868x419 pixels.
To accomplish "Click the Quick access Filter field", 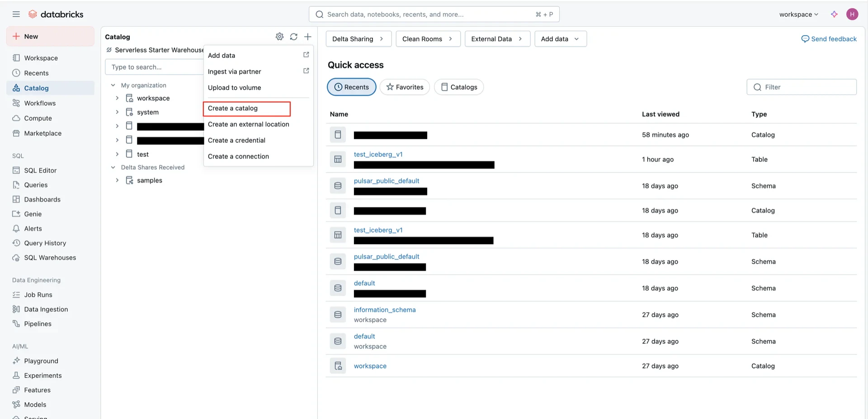I will click(x=802, y=87).
